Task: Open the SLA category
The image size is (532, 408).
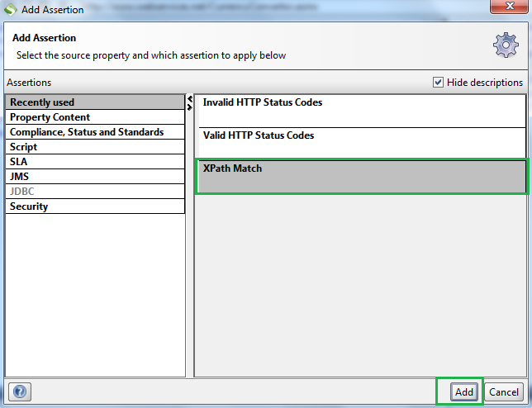Action: point(95,162)
